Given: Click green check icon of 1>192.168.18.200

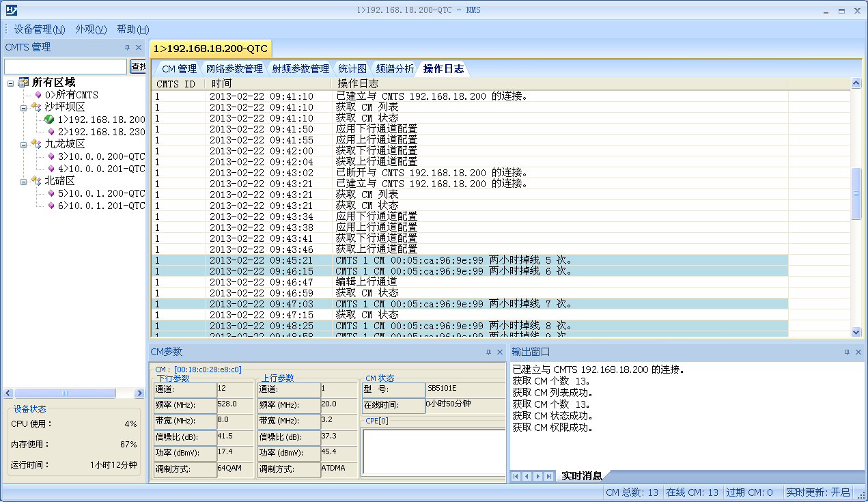Looking at the screenshot, I should click(49, 120).
